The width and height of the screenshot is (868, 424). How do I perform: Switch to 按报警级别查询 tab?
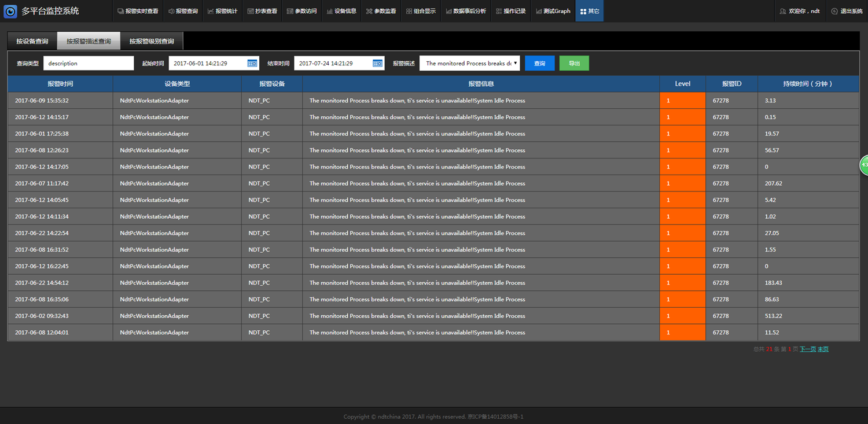click(152, 41)
